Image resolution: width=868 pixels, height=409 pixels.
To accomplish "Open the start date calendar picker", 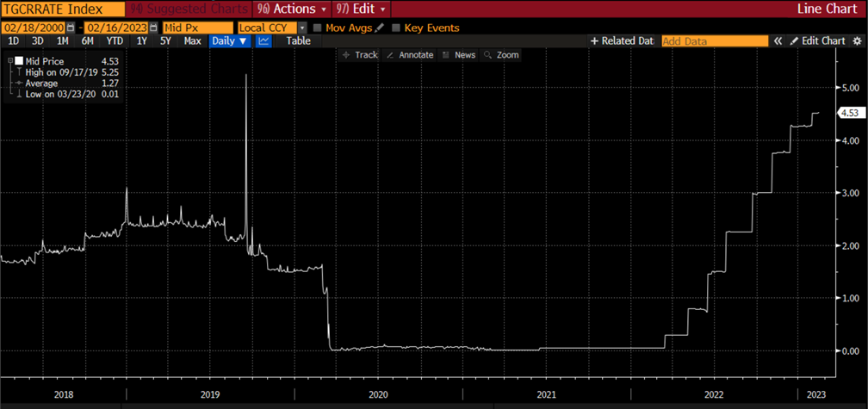I will tap(72, 28).
